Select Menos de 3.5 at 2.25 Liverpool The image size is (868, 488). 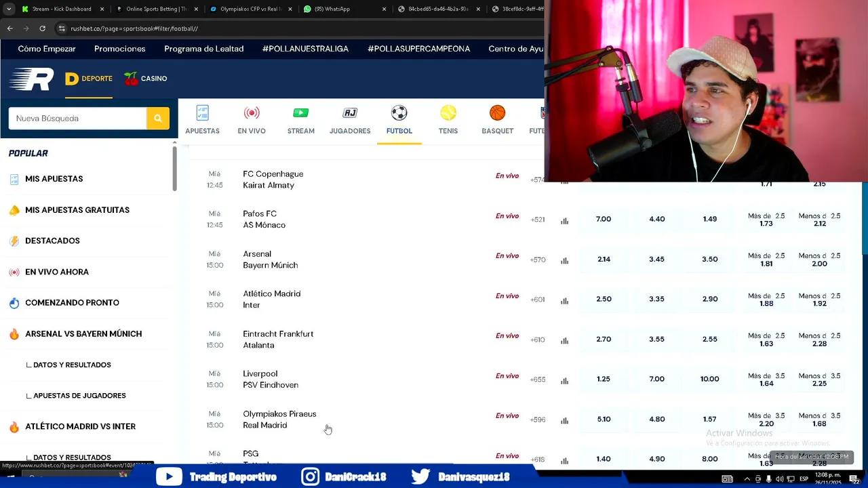click(x=819, y=380)
